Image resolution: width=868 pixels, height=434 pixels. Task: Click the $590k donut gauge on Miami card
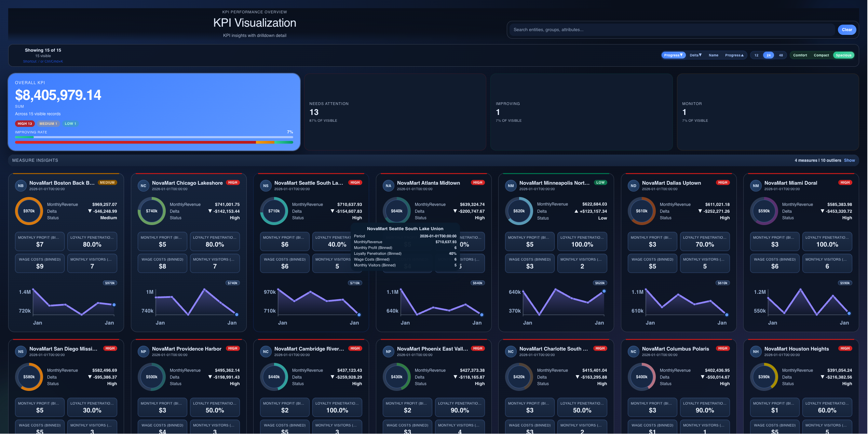coord(764,211)
